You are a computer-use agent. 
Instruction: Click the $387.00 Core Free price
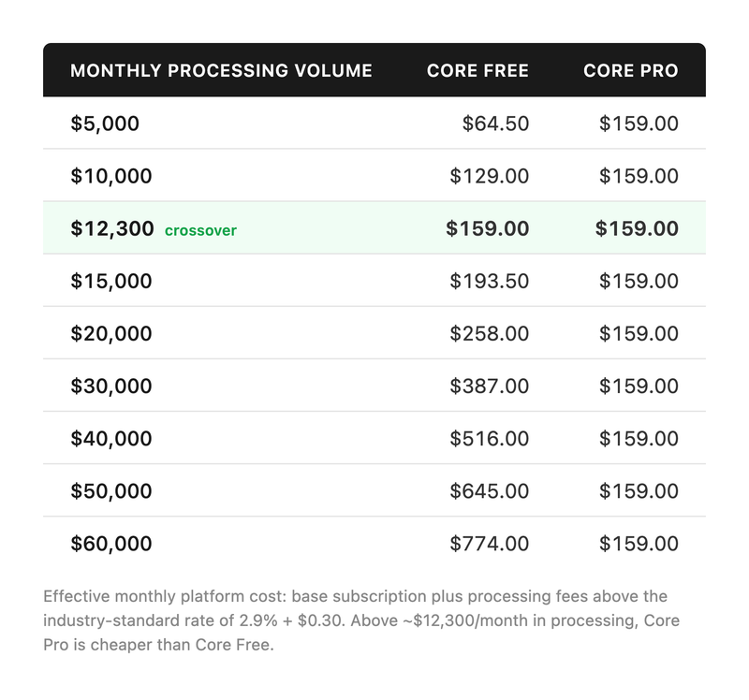coord(489,386)
